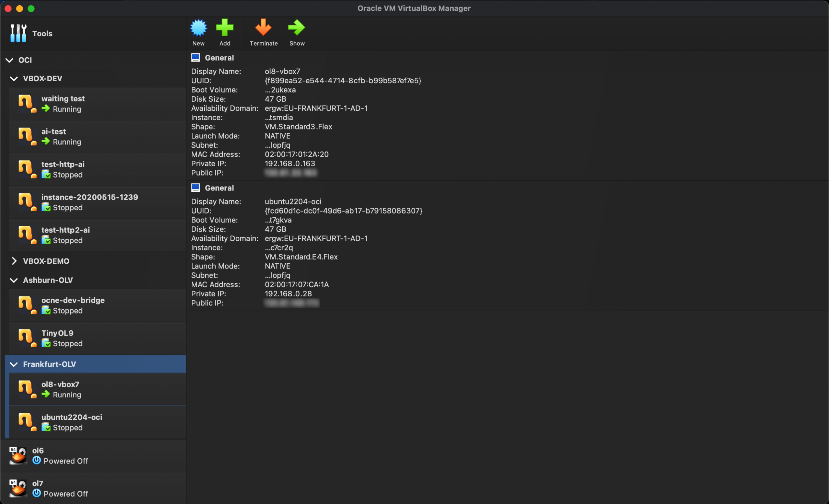The height and width of the screenshot is (504, 829).
Task: Collapse the Ashburn-OLV group
Action: (14, 280)
